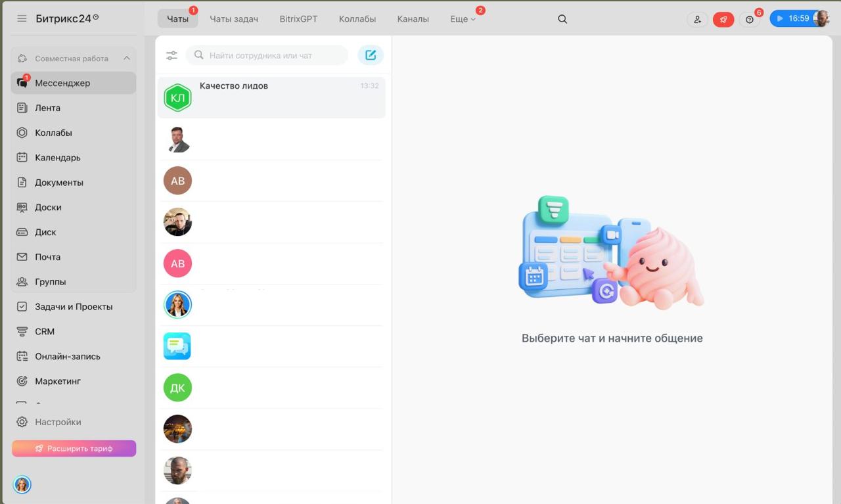Open Коллабы in the sidebar

(74, 133)
